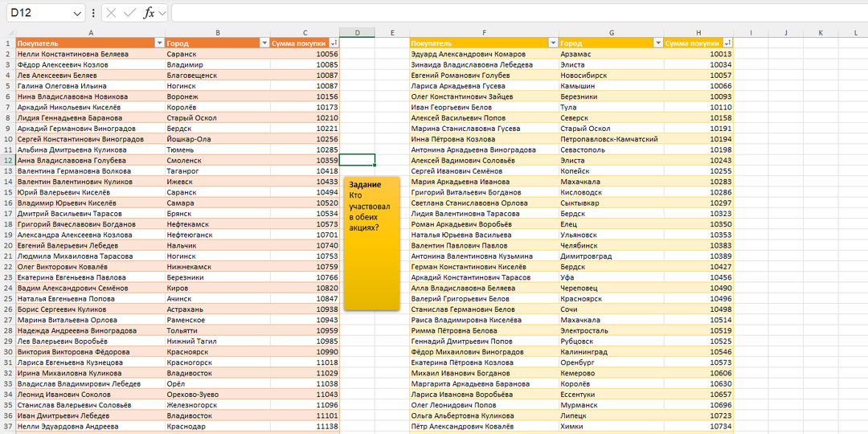Select row 25 header
Screen dimensions: 868x434
click(8, 298)
